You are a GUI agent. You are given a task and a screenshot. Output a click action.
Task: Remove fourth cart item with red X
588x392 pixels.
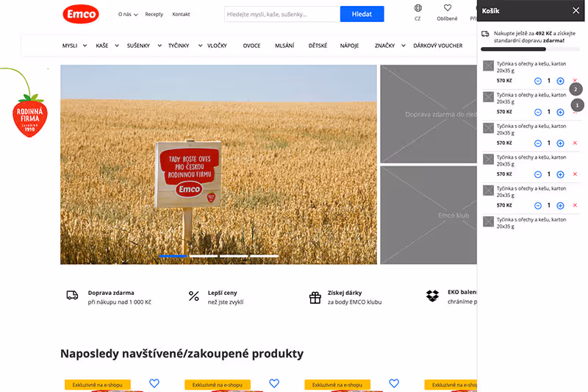coord(575,174)
